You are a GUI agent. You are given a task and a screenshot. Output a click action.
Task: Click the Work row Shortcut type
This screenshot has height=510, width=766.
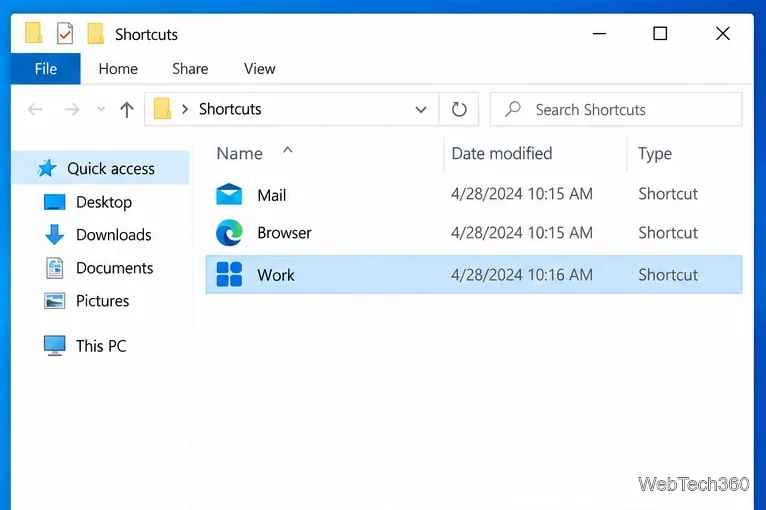(668, 275)
